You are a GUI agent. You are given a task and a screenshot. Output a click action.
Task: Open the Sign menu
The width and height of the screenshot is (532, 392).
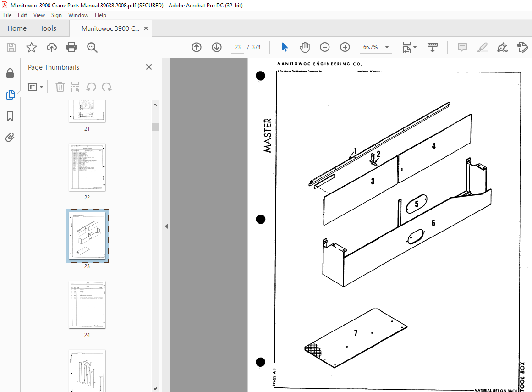click(56, 15)
